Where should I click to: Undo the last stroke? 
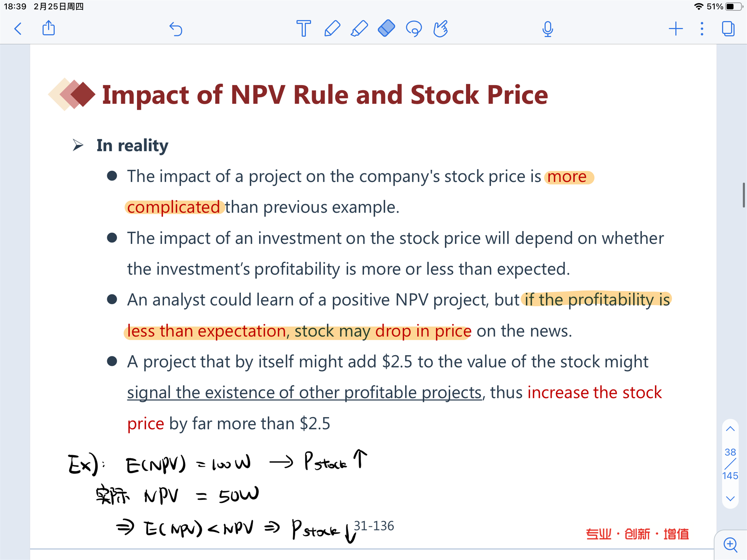click(x=176, y=29)
